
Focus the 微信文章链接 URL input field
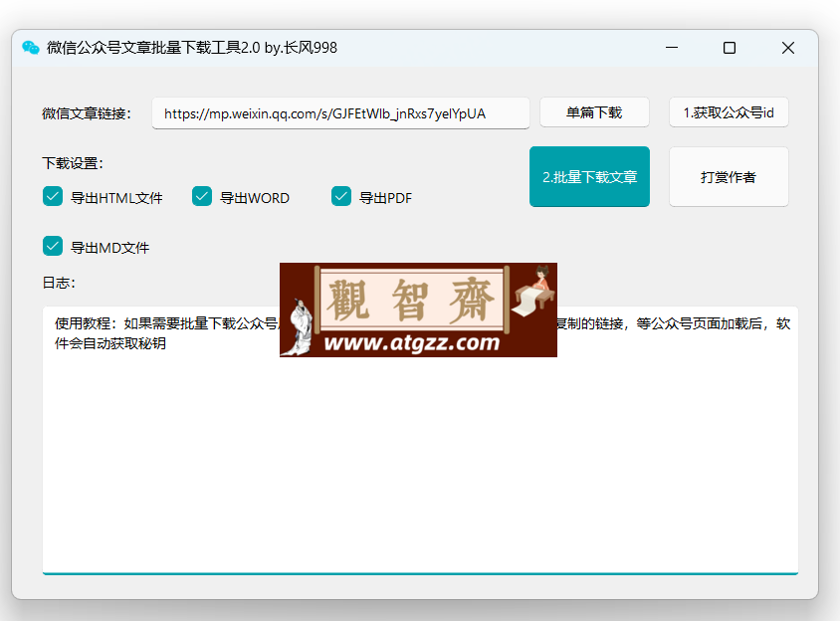340,113
